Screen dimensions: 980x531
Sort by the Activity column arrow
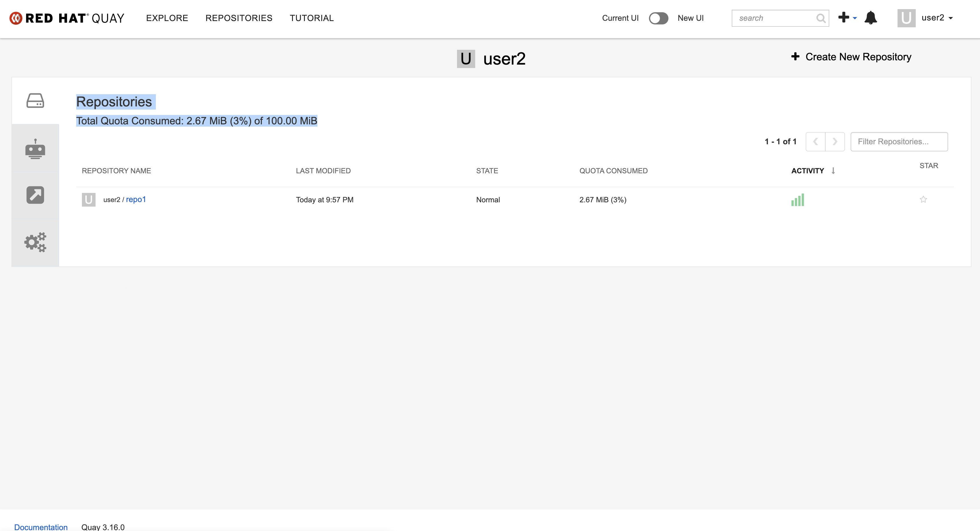(833, 170)
